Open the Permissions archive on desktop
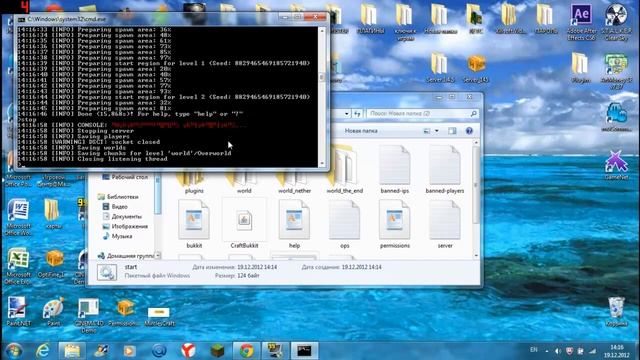640x360 pixels. tap(124, 312)
